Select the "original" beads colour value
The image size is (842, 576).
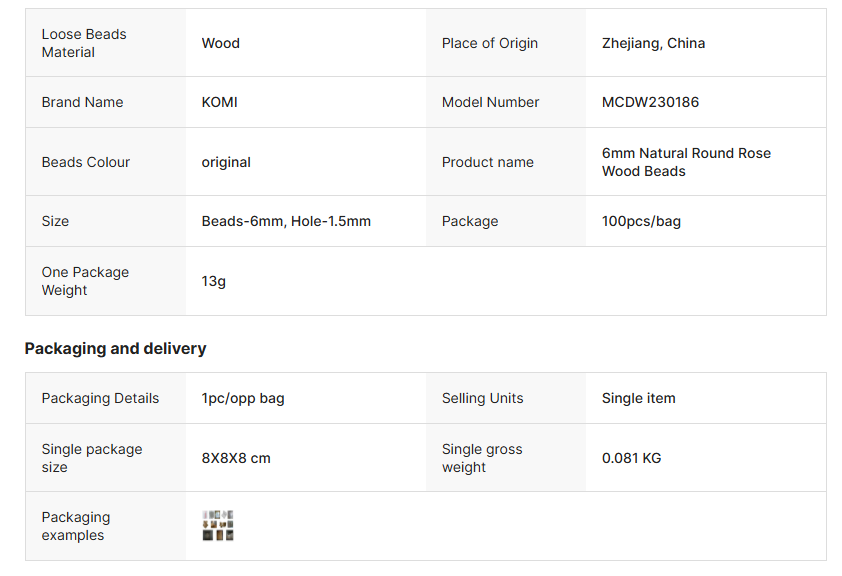[226, 162]
